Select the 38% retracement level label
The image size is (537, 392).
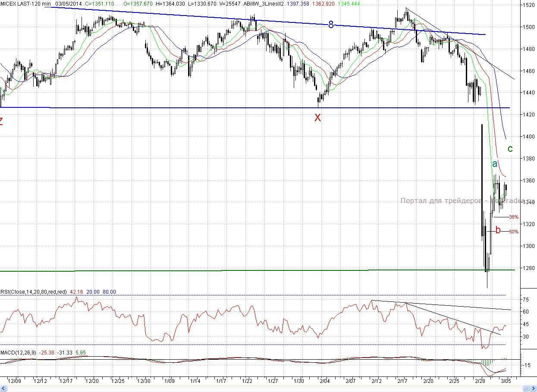[513, 217]
